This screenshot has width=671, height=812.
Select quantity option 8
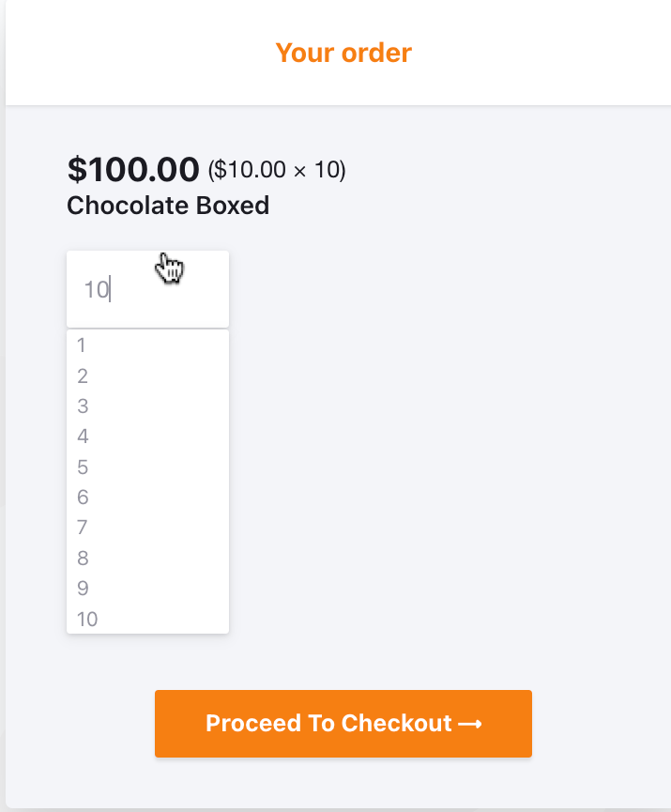point(147,558)
